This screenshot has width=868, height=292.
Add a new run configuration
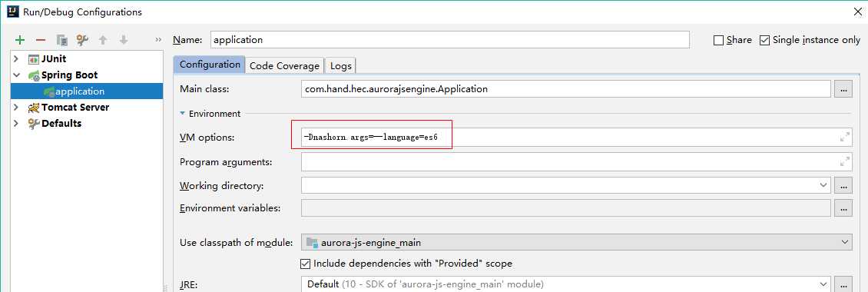(x=20, y=40)
